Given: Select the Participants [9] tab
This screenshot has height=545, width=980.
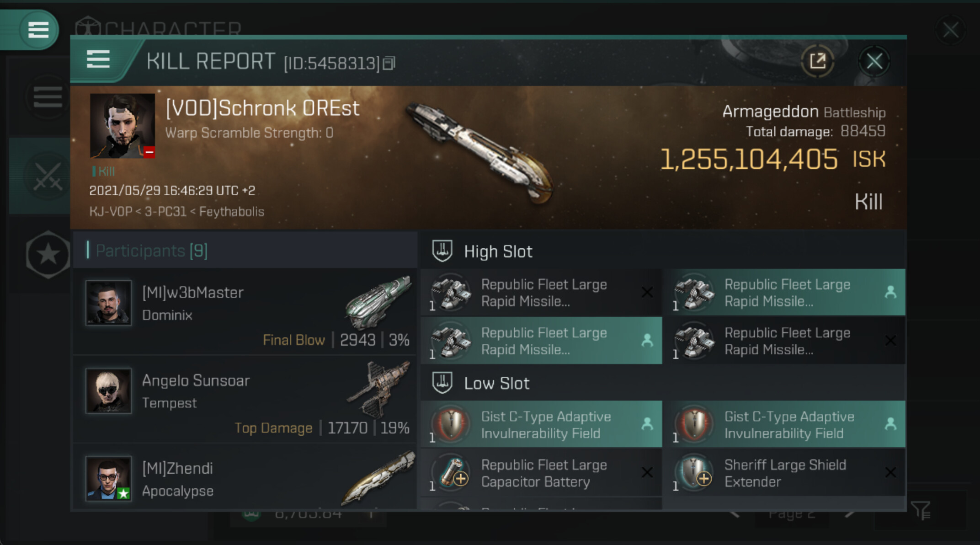Looking at the screenshot, I should (152, 251).
